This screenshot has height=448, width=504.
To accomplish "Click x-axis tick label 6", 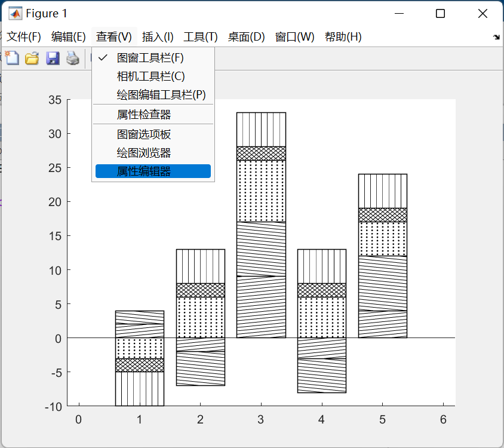I will 443,419.
